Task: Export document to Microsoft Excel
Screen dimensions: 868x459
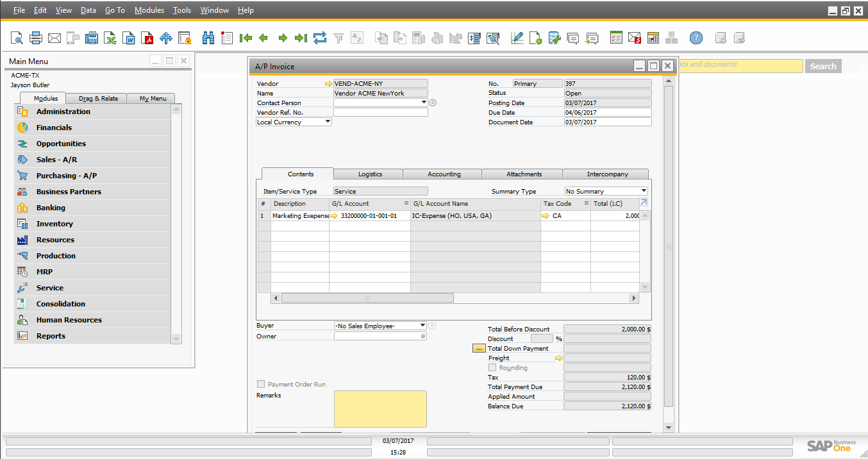Action: pos(110,38)
